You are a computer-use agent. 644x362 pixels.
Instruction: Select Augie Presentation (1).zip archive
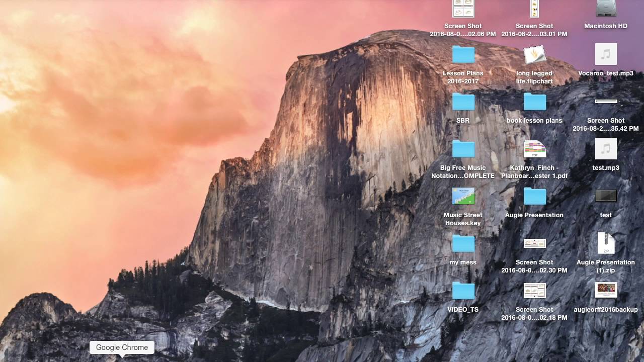606,243
